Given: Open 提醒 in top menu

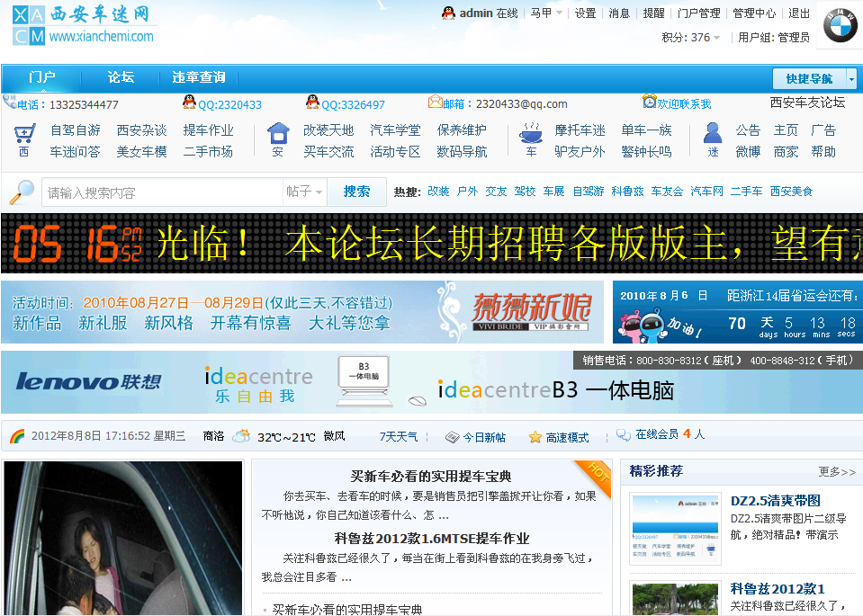Looking at the screenshot, I should [x=654, y=13].
